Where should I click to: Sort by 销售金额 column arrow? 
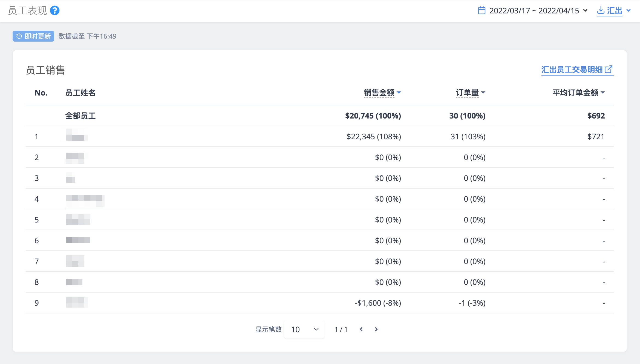399,93
